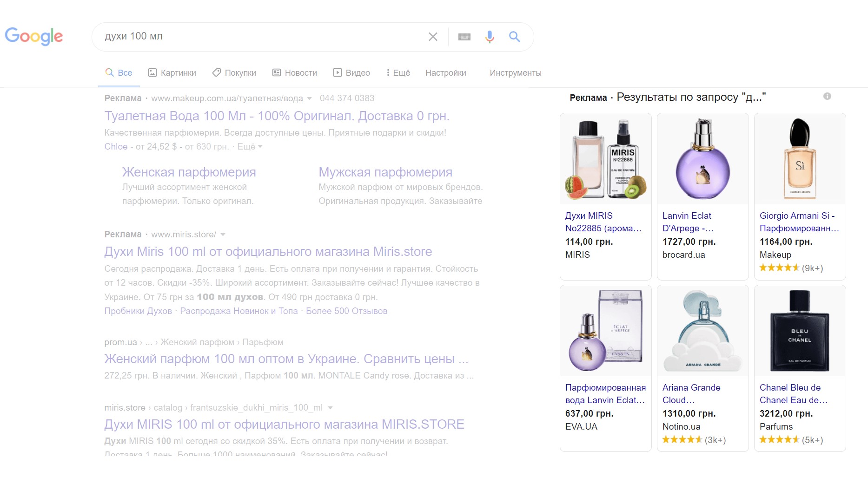Expand makeup.com.ua ad URL dropdown arrow
868x490 pixels.
[x=309, y=98]
